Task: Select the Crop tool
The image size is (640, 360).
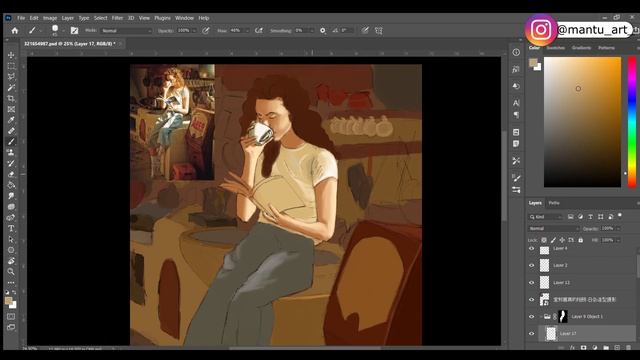Action: (x=11, y=98)
